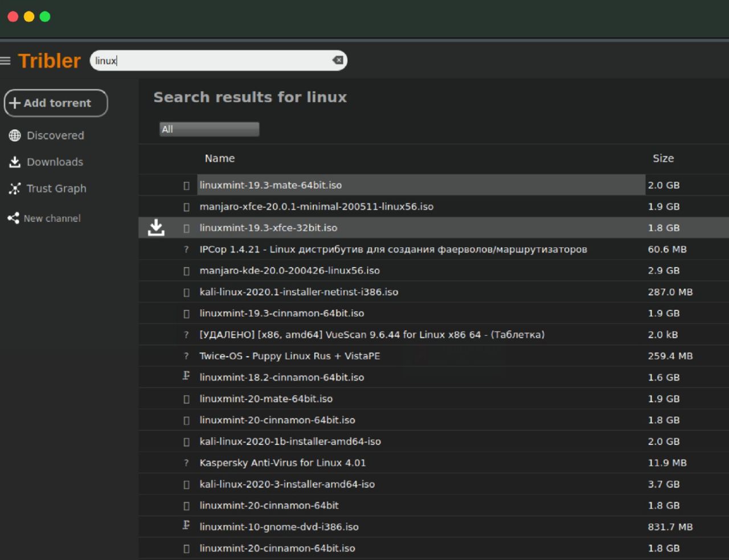Click the yellow minimize window button
The width and height of the screenshot is (729, 560).
click(x=29, y=17)
